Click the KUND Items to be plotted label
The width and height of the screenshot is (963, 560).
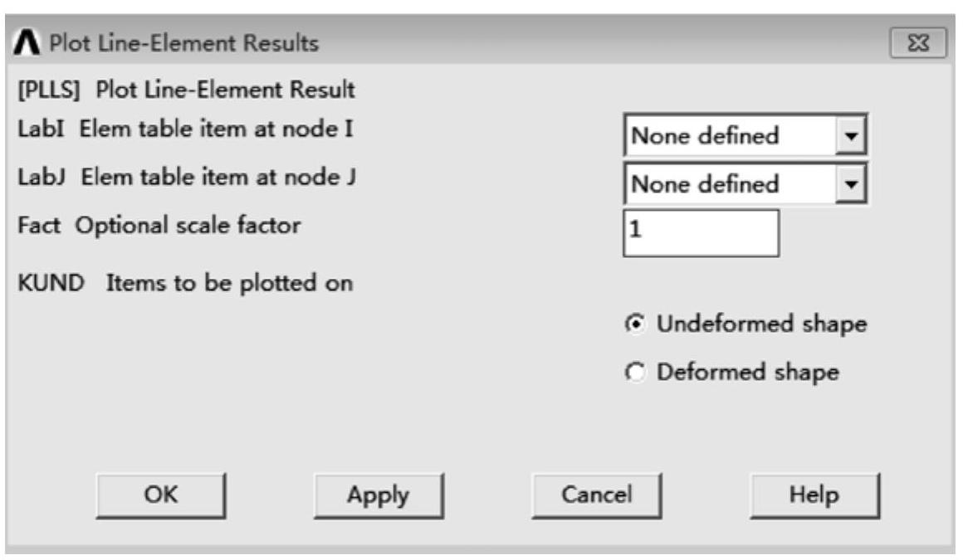(x=186, y=283)
